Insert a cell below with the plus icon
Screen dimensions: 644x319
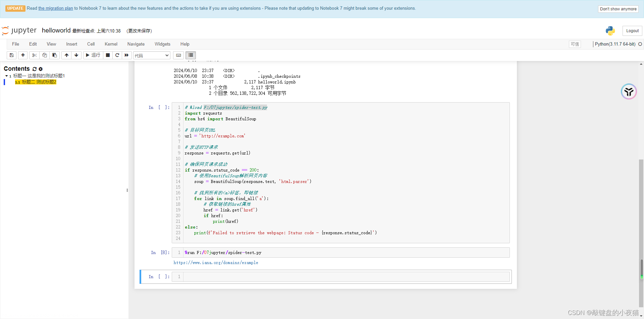click(x=23, y=55)
